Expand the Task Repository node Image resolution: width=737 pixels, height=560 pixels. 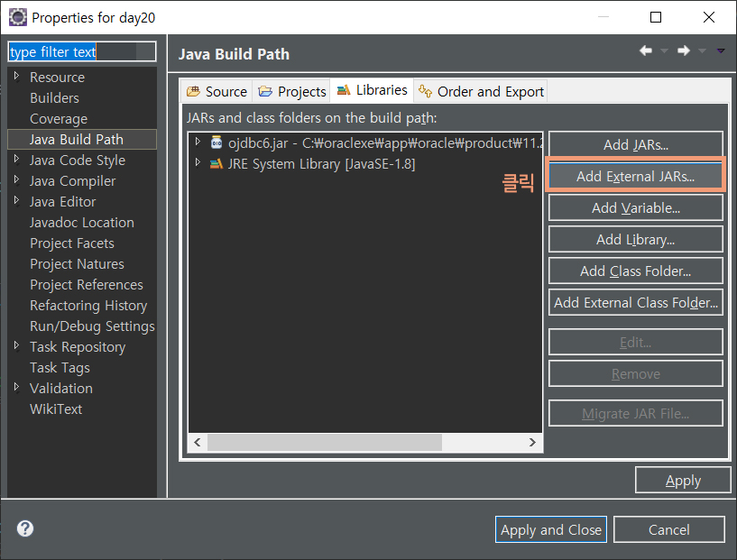[17, 345]
